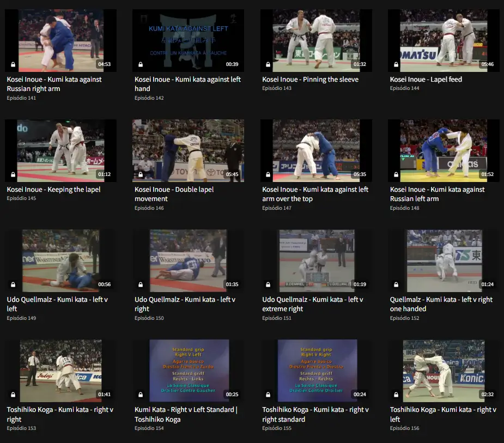Click the 01:19 duration badge
The height and width of the screenshot is (443, 504).
tap(360, 284)
